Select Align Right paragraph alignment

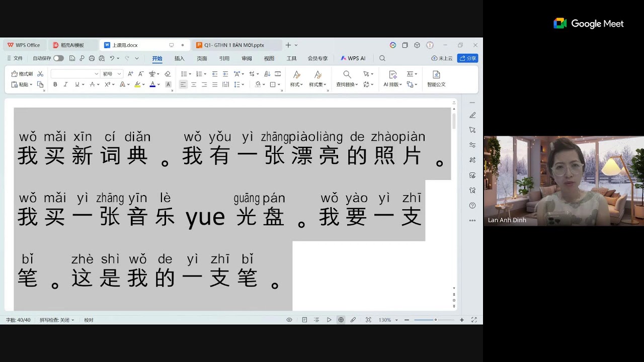204,84
